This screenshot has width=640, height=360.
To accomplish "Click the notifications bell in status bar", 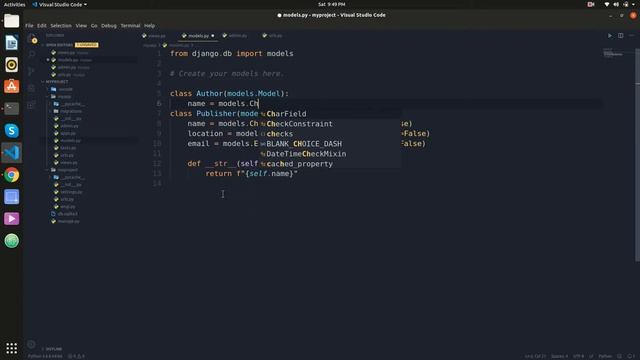I will (631, 356).
